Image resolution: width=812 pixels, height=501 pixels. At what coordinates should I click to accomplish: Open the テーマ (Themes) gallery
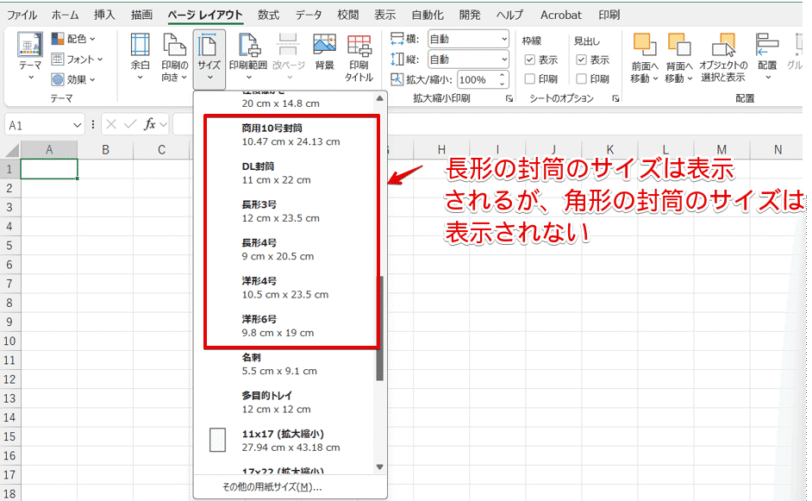pos(30,56)
